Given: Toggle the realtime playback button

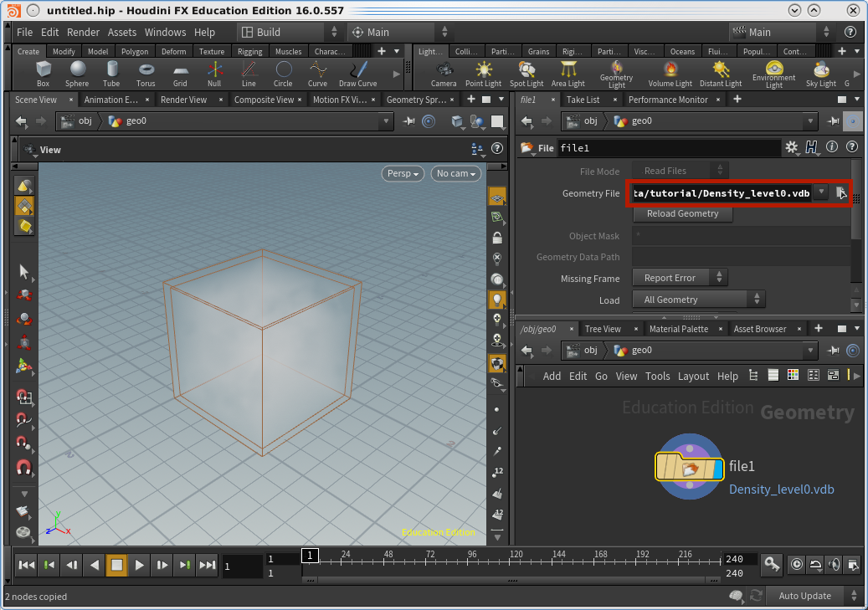Looking at the screenshot, I should point(796,565).
